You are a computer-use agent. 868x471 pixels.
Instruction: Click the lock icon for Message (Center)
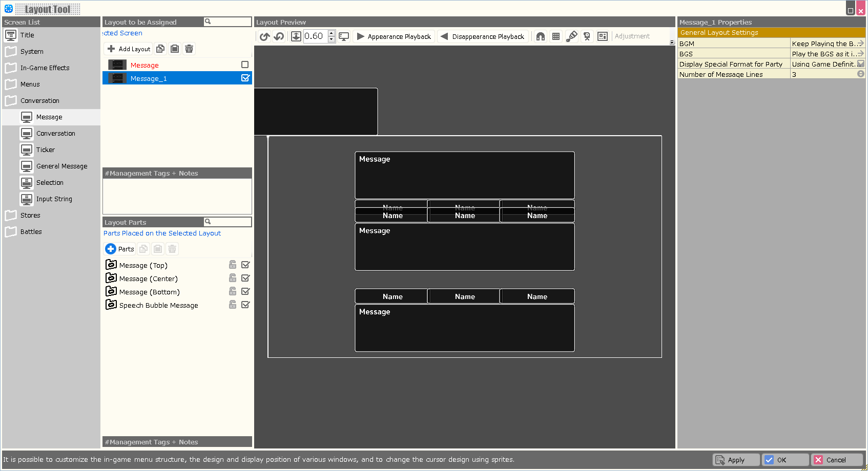point(233,278)
